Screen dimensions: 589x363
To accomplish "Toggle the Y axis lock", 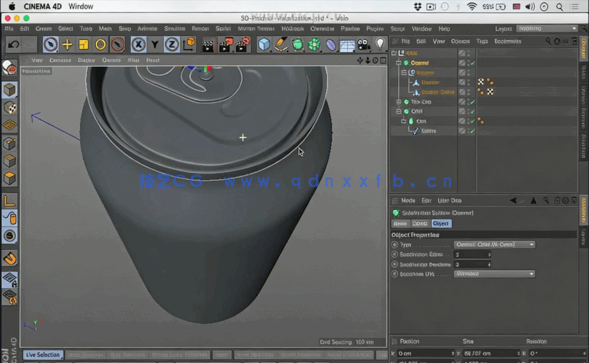I will tap(155, 45).
